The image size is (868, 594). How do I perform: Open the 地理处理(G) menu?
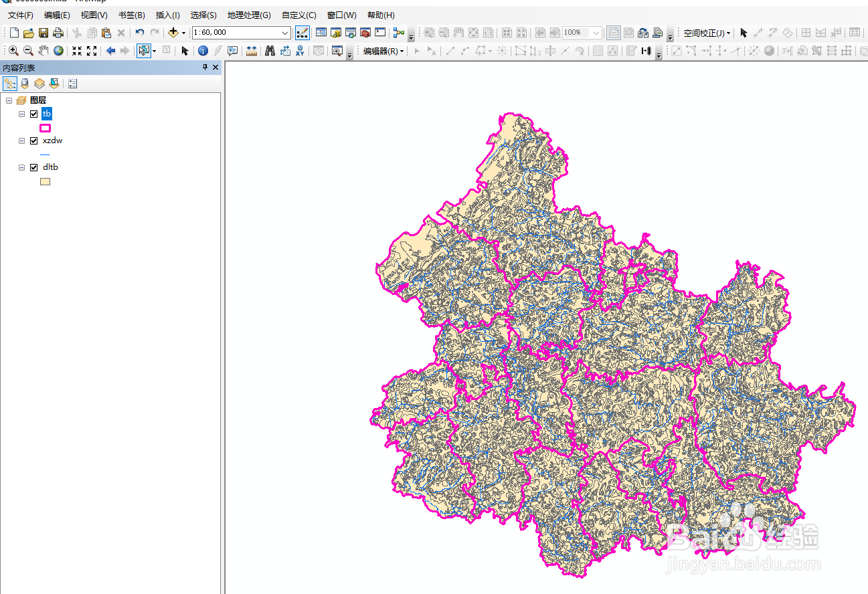249,15
